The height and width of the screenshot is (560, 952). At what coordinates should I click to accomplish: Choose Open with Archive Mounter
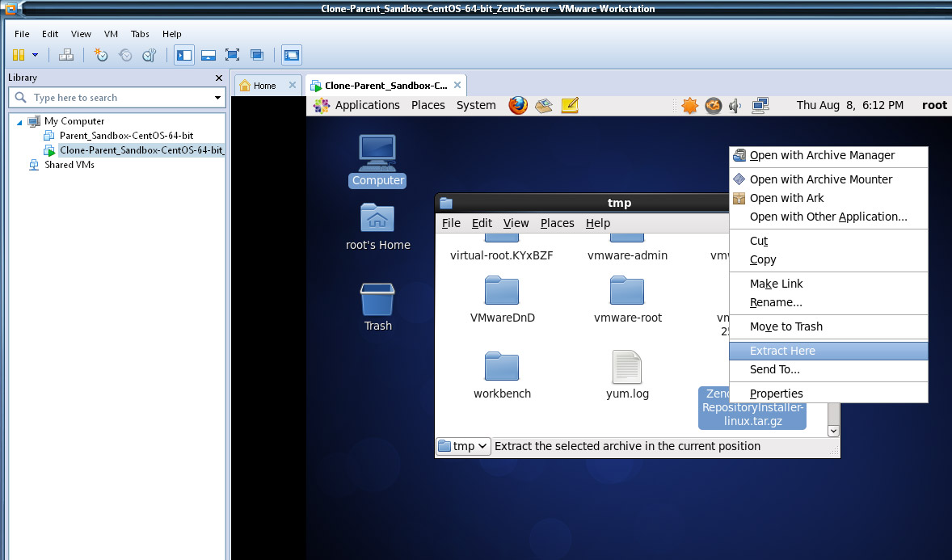point(828,179)
